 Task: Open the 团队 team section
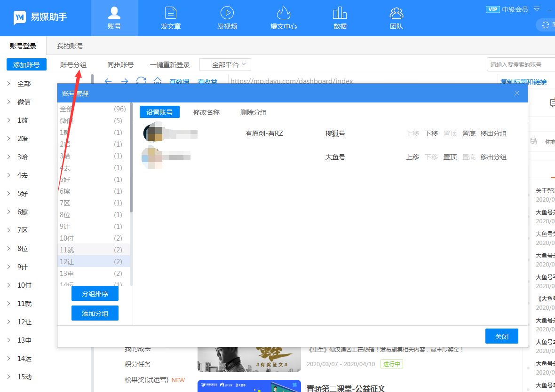coord(396,18)
